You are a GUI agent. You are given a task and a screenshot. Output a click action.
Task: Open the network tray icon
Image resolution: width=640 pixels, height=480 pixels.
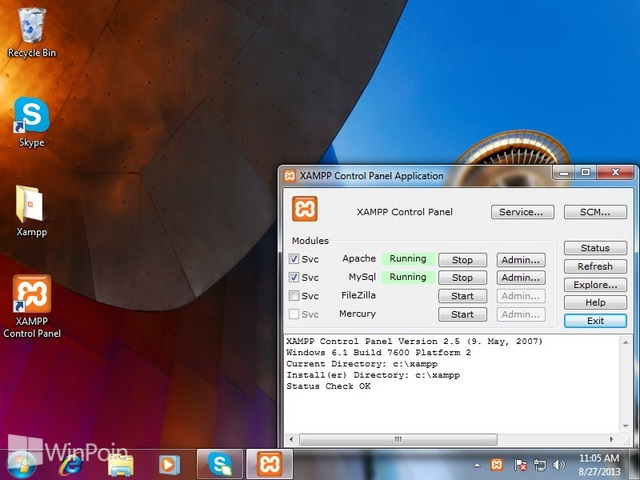[540, 464]
